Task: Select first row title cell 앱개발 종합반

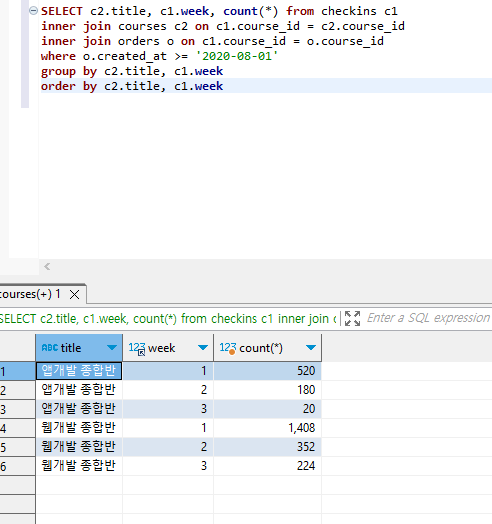Action: pyautogui.click(x=79, y=371)
